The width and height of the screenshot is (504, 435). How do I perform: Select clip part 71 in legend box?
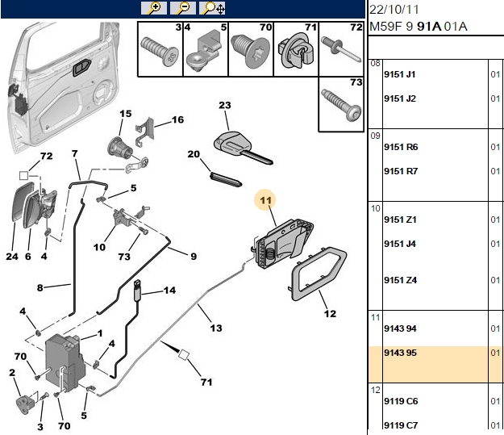coord(296,49)
